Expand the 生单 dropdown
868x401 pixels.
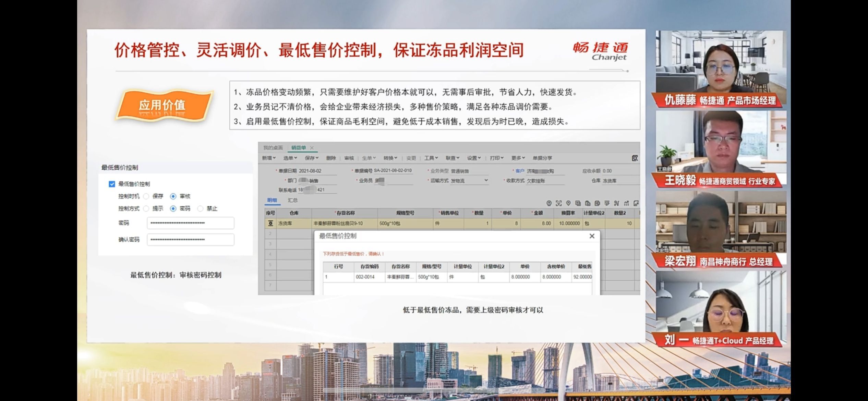(x=369, y=158)
